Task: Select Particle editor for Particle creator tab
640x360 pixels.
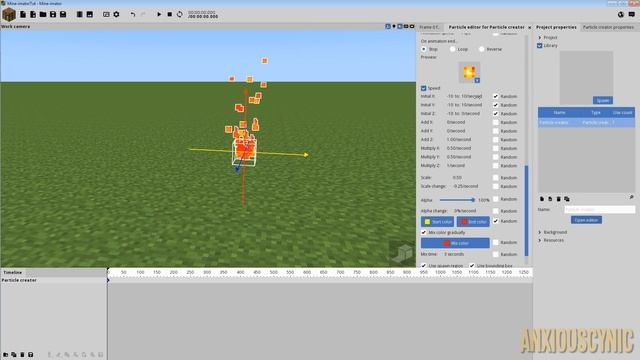Action: point(486,27)
